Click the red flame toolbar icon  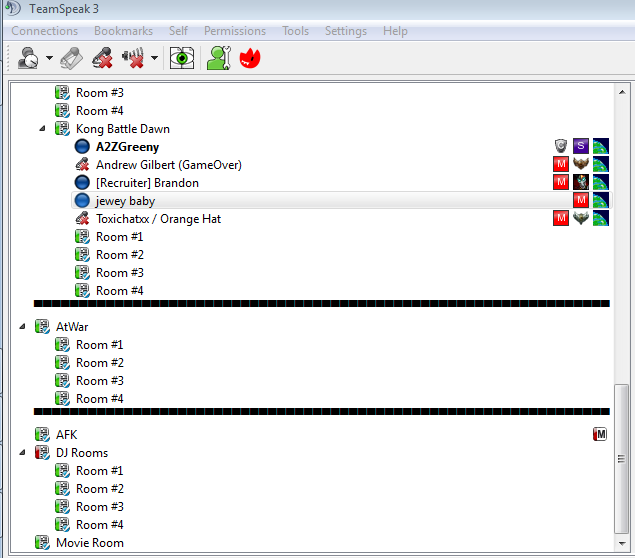point(250,58)
